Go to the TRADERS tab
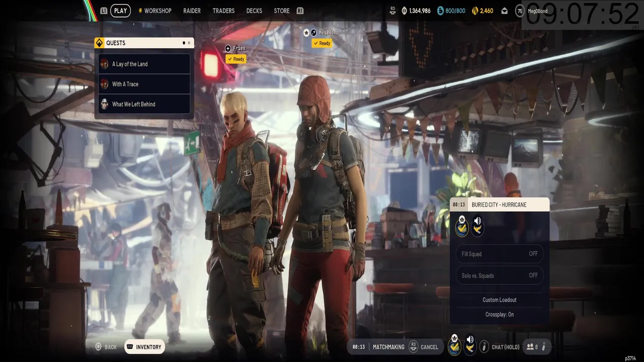The width and height of the screenshot is (644, 362). 223,11
